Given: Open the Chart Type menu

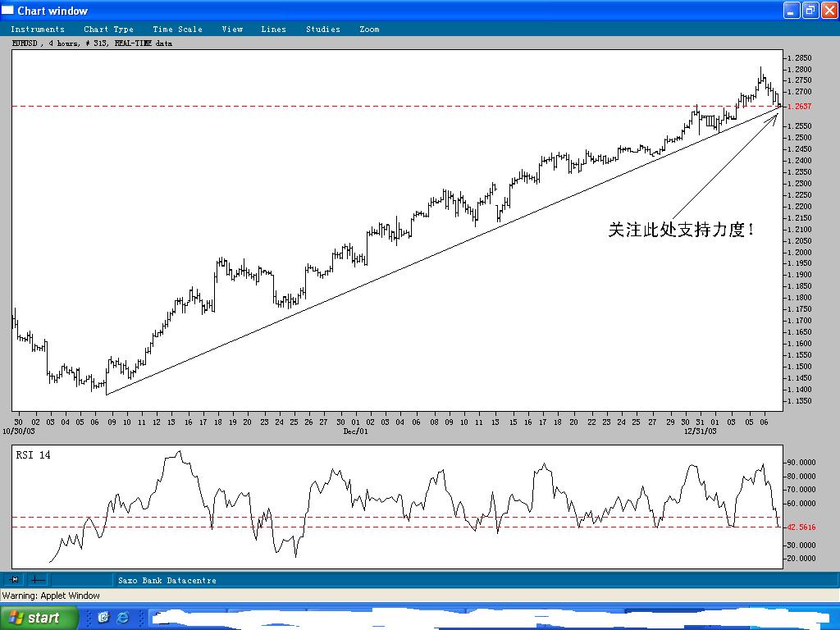Looking at the screenshot, I should click(x=109, y=30).
